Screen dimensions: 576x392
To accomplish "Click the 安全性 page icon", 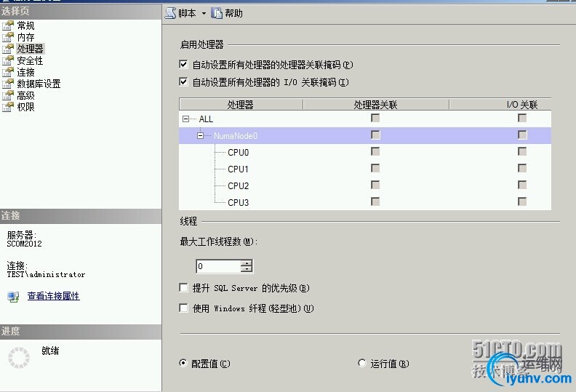I will tap(8, 60).
